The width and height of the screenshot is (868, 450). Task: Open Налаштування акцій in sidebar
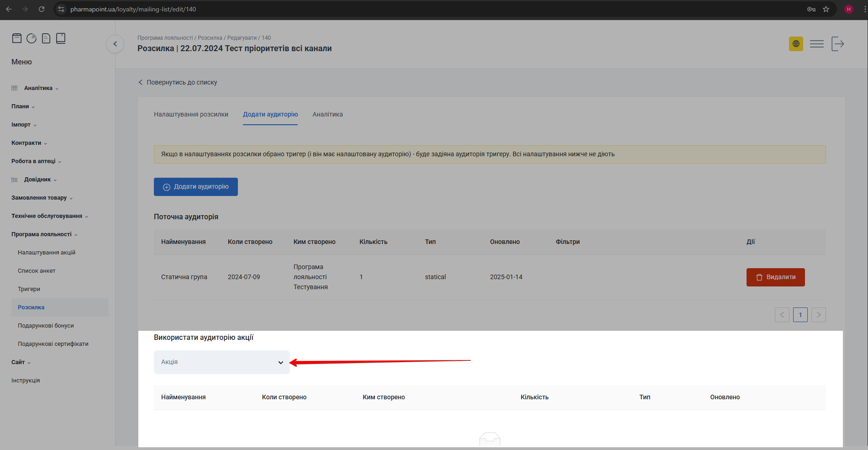point(47,253)
